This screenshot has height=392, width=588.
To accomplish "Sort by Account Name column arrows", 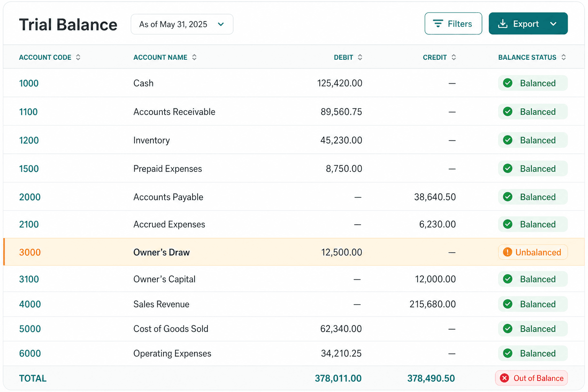I will click(194, 57).
